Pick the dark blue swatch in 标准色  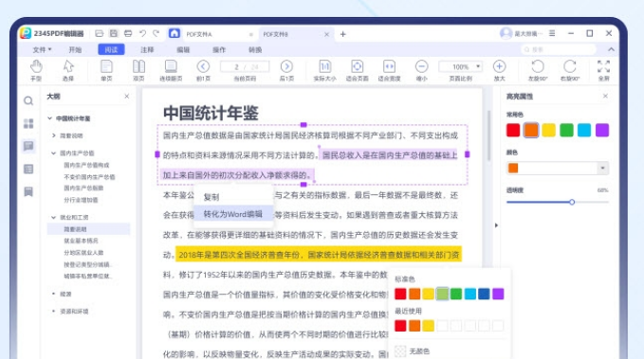click(484, 294)
